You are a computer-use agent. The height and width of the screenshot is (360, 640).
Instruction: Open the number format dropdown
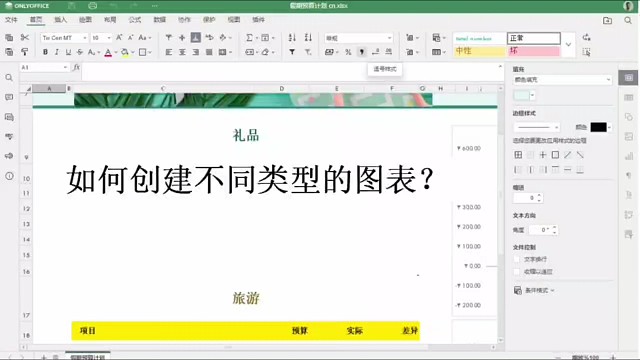tap(359, 38)
